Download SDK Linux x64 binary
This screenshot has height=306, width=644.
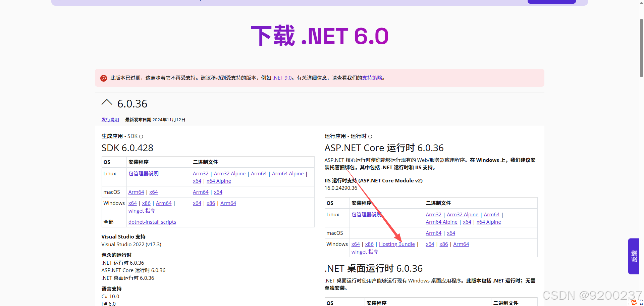tap(197, 181)
